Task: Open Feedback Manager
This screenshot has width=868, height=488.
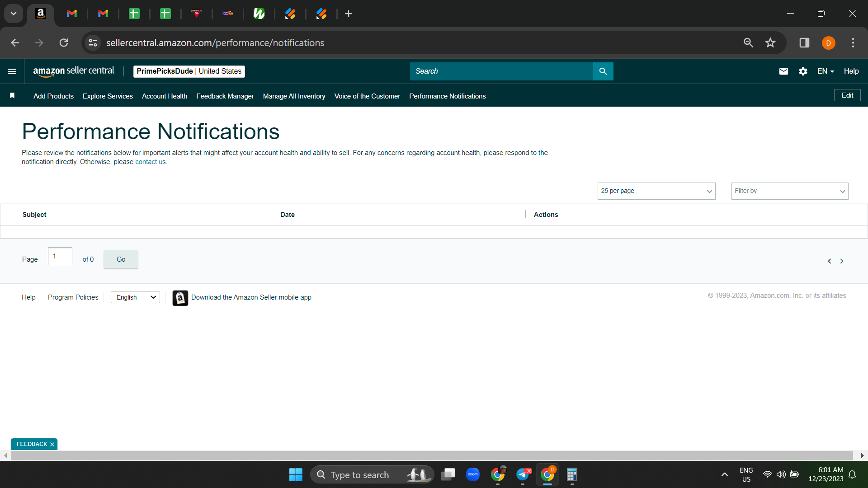Action: click(x=225, y=96)
